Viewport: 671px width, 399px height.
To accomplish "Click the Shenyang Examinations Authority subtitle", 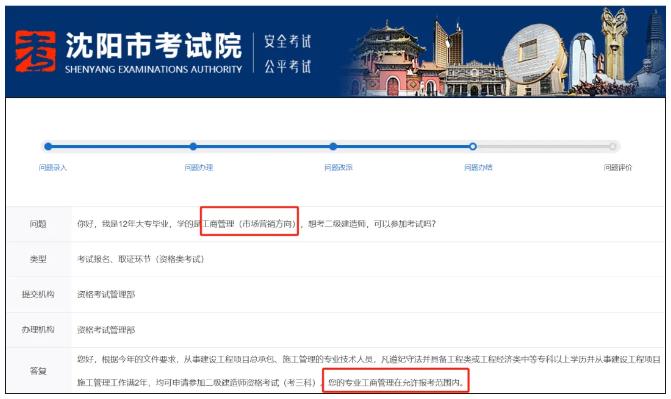I will pyautogui.click(x=154, y=69).
